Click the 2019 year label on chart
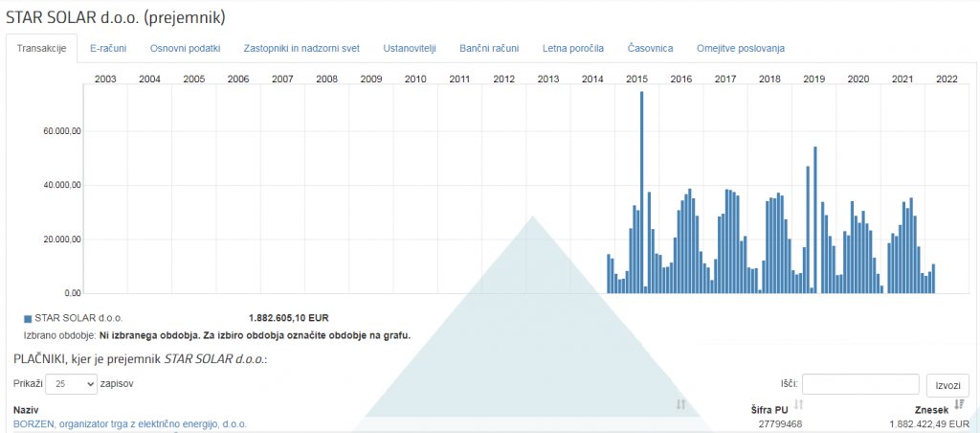This screenshot has height=433, width=980. (813, 79)
